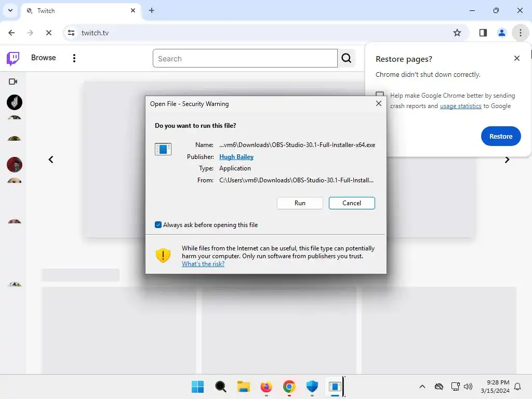The height and width of the screenshot is (399, 532).
Task: Click the Chrome forward arrow
Action: pyautogui.click(x=30, y=33)
